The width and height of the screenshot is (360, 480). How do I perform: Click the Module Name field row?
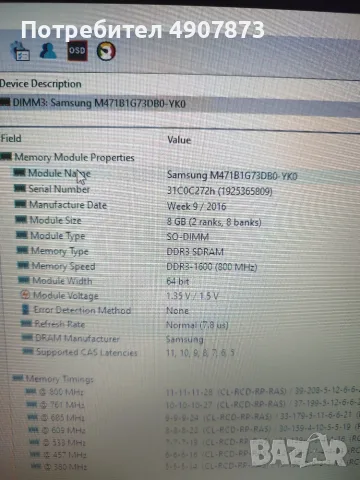click(59, 173)
